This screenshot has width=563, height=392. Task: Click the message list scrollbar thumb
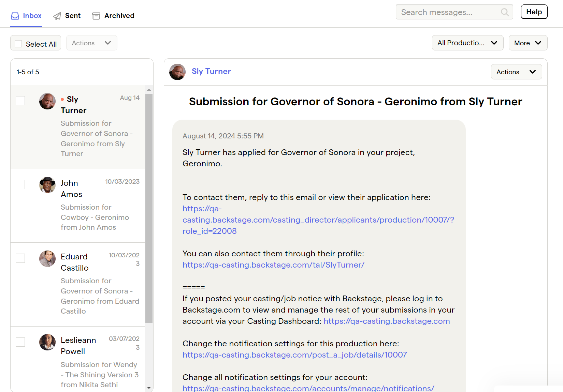click(149, 208)
